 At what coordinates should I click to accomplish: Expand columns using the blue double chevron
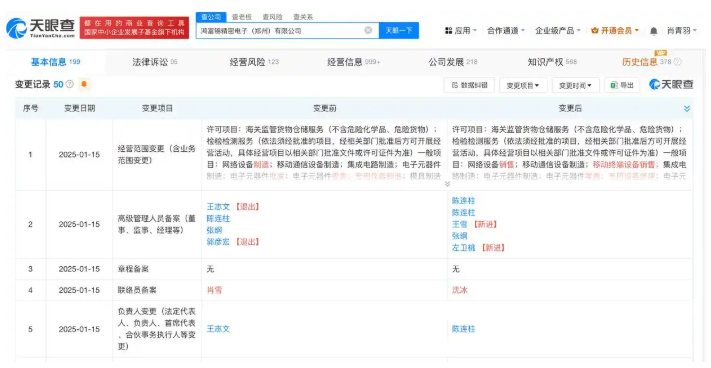pos(687,108)
